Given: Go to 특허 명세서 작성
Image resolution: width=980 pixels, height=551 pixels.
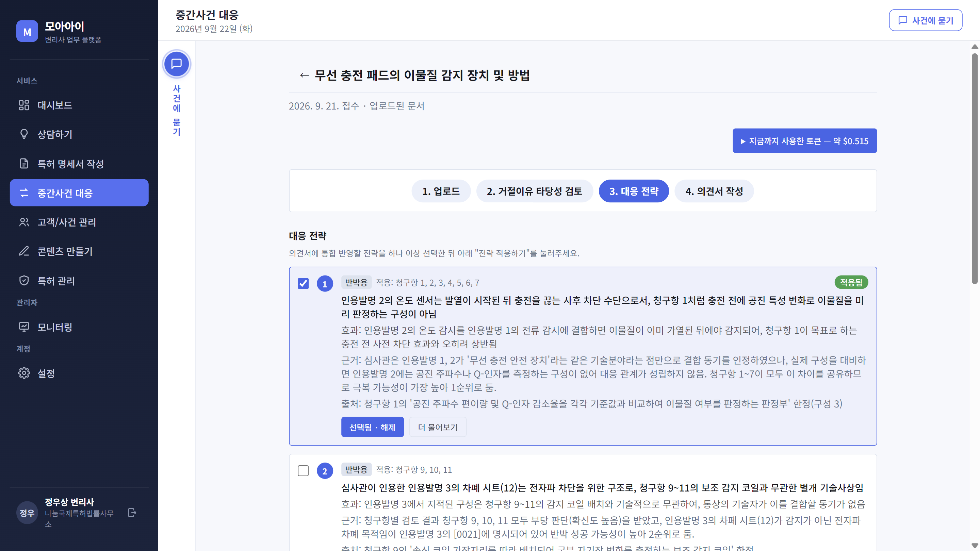Looking at the screenshot, I should click(79, 164).
